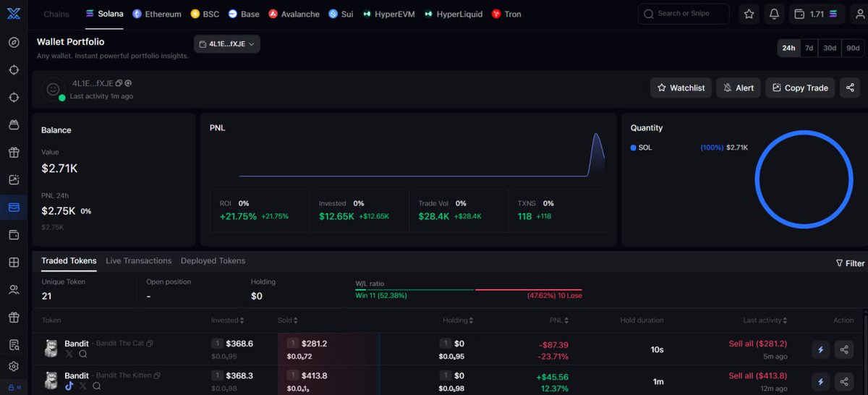Open X link for Bandit The Cat

point(69,354)
